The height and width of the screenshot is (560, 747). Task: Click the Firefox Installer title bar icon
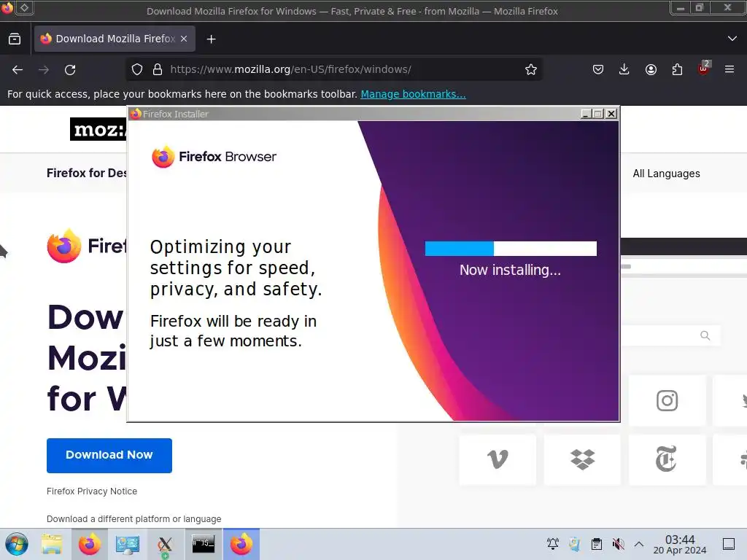click(136, 114)
